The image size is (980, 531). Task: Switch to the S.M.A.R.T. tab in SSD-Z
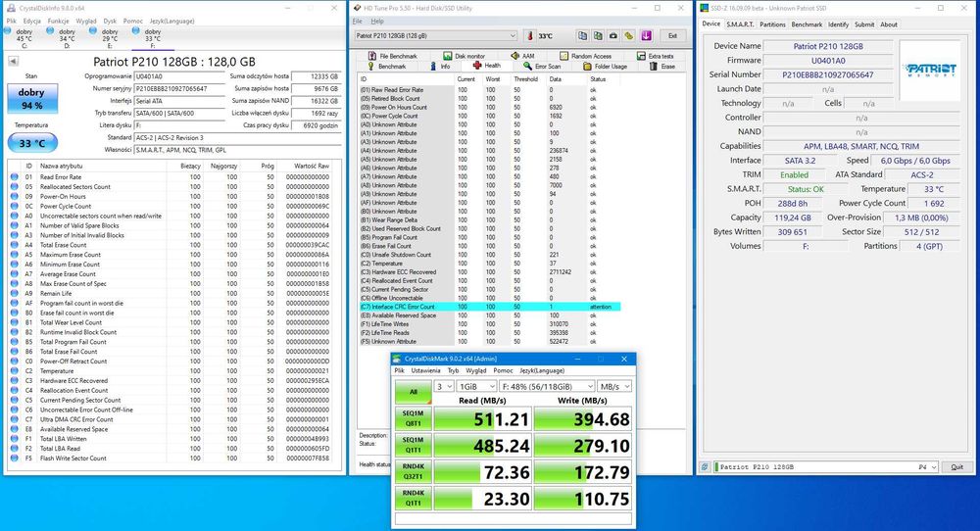[739, 24]
